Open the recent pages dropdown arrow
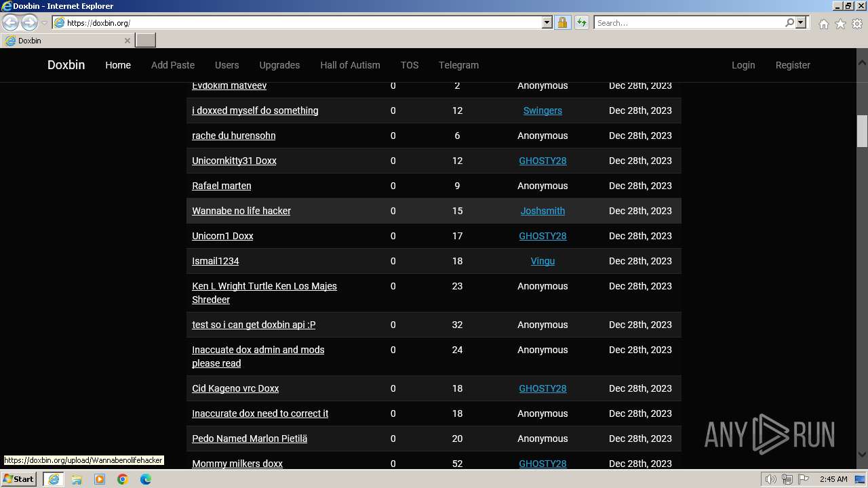The width and height of the screenshot is (868, 488). pos(44,22)
